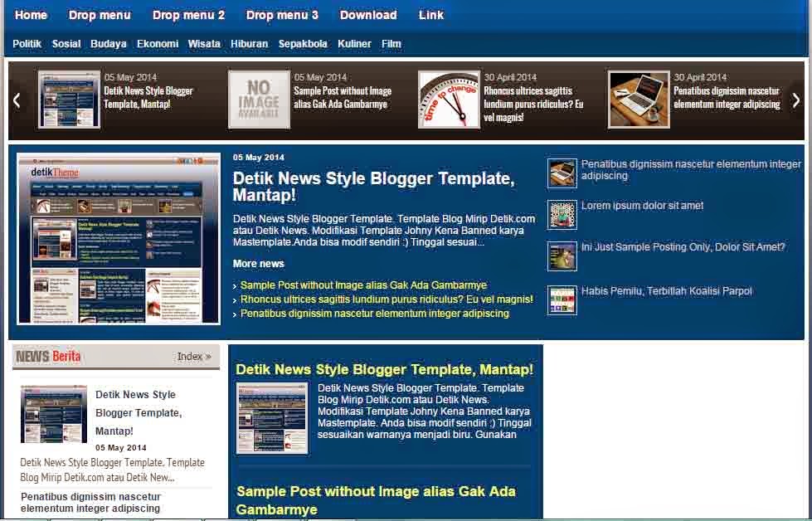
Task: Open carousel title Penatibus dignissim nascetur
Action: pyautogui.click(x=727, y=97)
